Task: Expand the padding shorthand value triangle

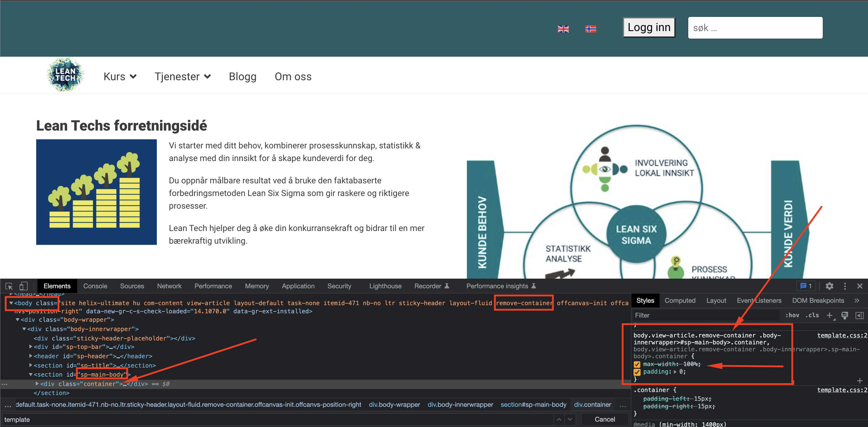Action: (675, 372)
